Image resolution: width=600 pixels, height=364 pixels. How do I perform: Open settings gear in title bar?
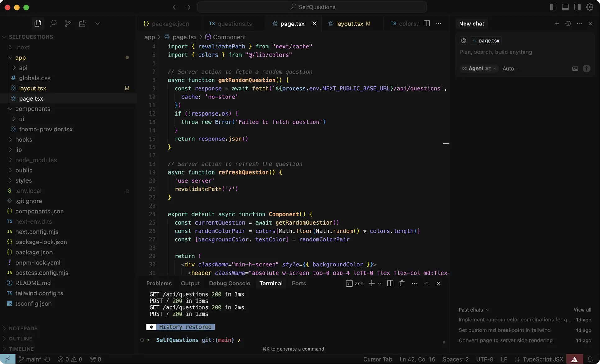589,7
